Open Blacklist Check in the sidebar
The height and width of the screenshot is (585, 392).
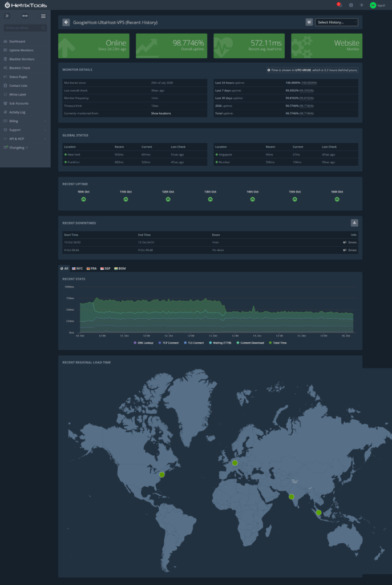point(25,68)
